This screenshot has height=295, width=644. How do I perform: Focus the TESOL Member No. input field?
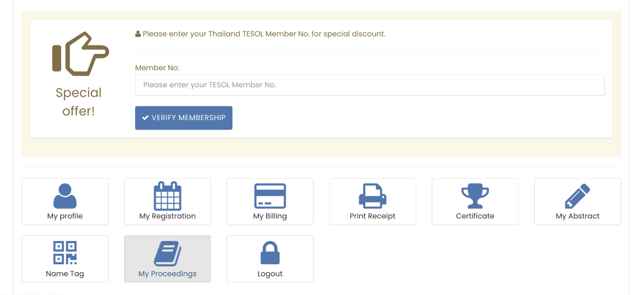tap(370, 85)
